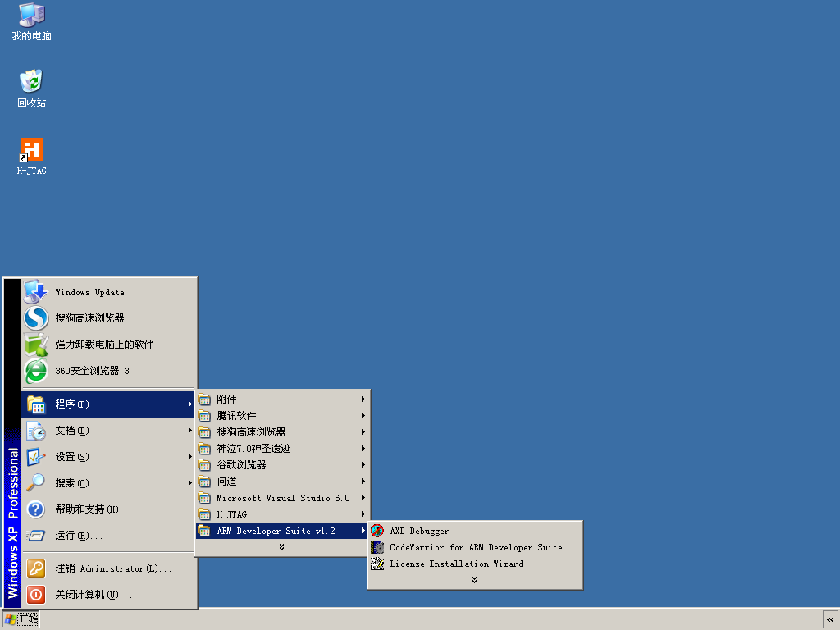Select the 程序(P) text label
Screen dimensions: 840x630
[72, 404]
